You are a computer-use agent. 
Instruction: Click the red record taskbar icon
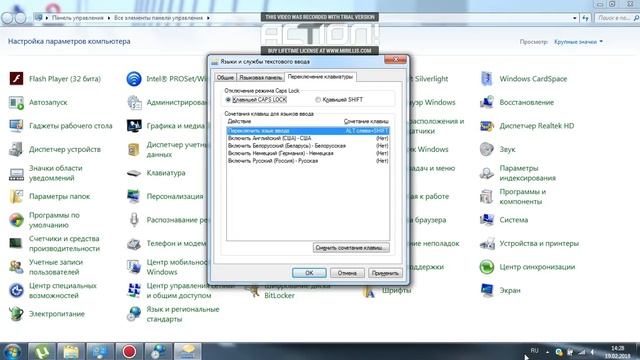click(x=129, y=351)
